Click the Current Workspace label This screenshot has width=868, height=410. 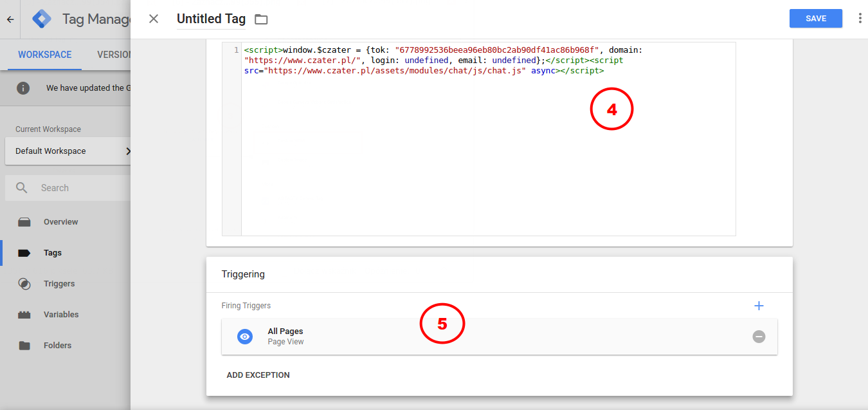click(48, 129)
